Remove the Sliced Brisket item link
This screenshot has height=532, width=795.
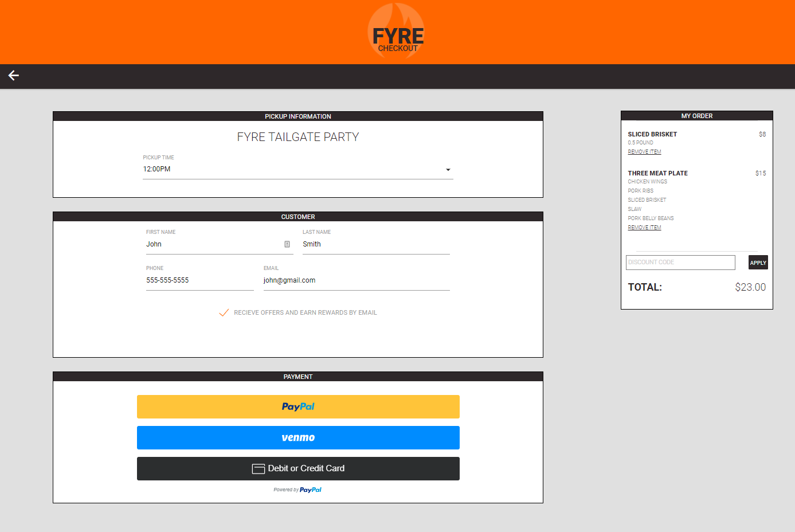click(644, 152)
